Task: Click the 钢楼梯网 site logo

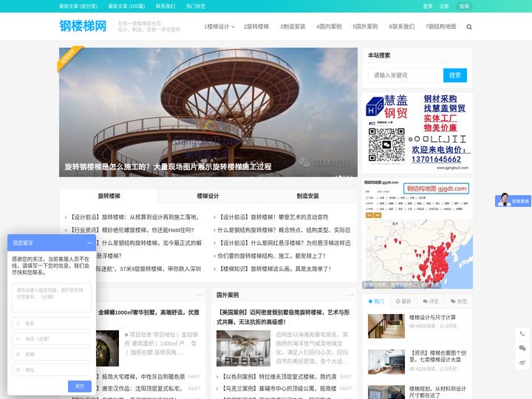Action: pyautogui.click(x=83, y=26)
